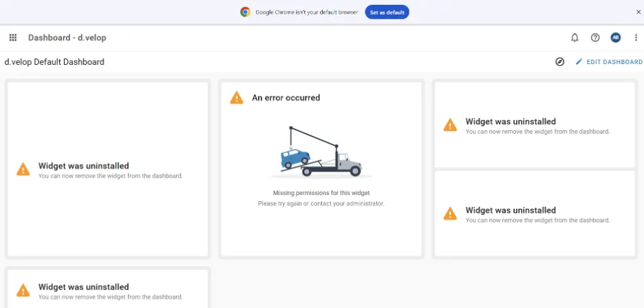Click the warning icon beside An error occurred
Image resolution: width=644 pixels, height=308 pixels.
point(237,98)
